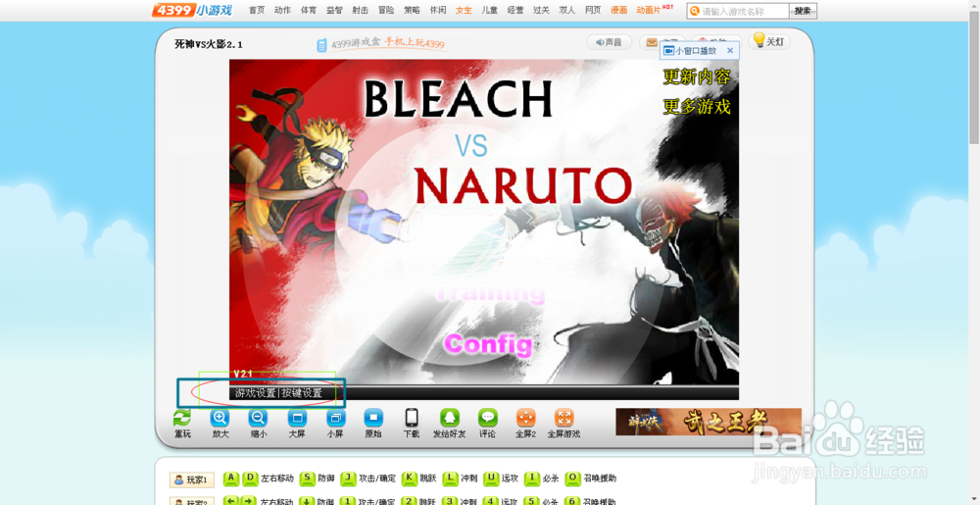This screenshot has width=980, height=505.
Task: Open the 网页 category
Action: 593,10
